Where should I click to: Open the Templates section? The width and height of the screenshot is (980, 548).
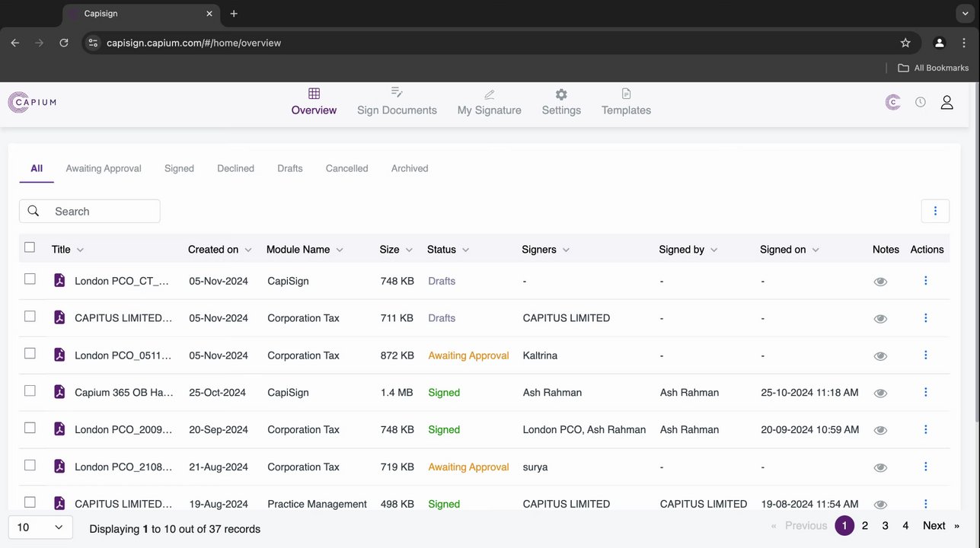(626, 102)
